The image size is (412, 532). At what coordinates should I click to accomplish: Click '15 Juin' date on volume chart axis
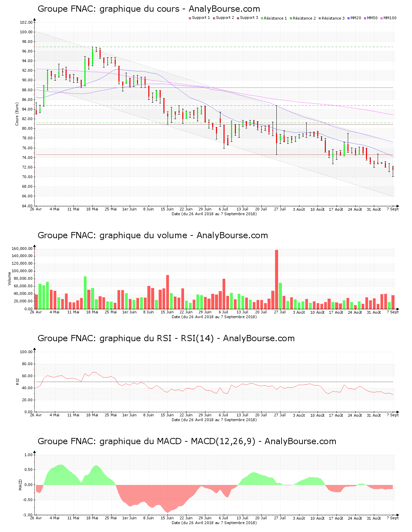point(167,312)
